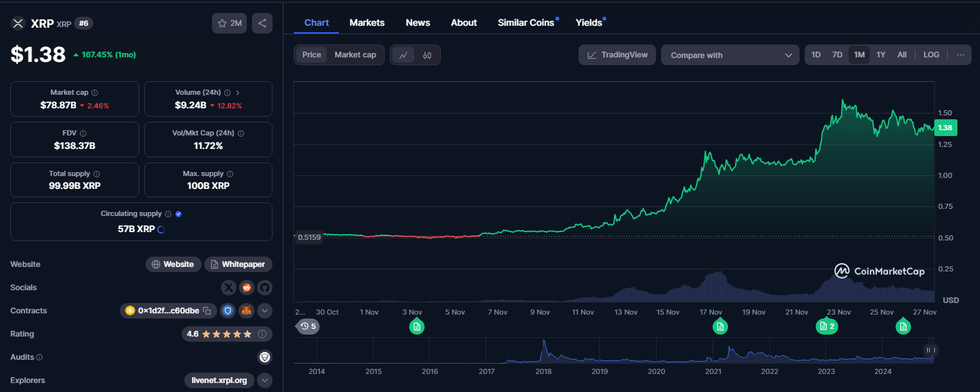Toggle LOG scale on chart
This screenshot has height=392, width=980.
pos(931,55)
